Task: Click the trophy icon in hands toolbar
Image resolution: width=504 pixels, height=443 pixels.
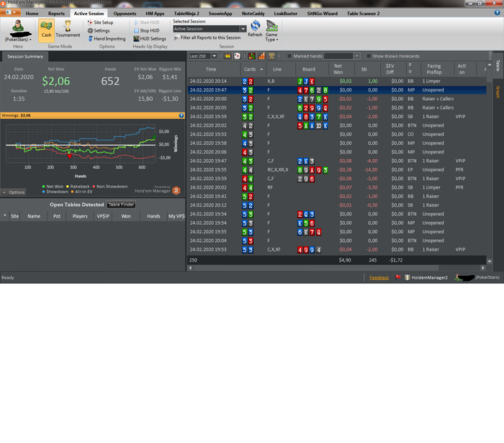Action: pyautogui.click(x=271, y=56)
